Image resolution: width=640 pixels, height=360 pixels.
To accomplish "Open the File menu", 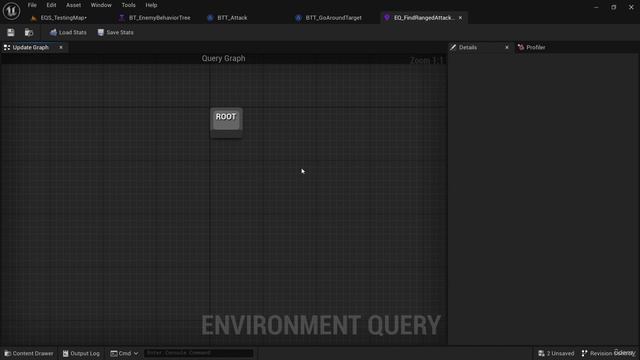I will point(32,5).
